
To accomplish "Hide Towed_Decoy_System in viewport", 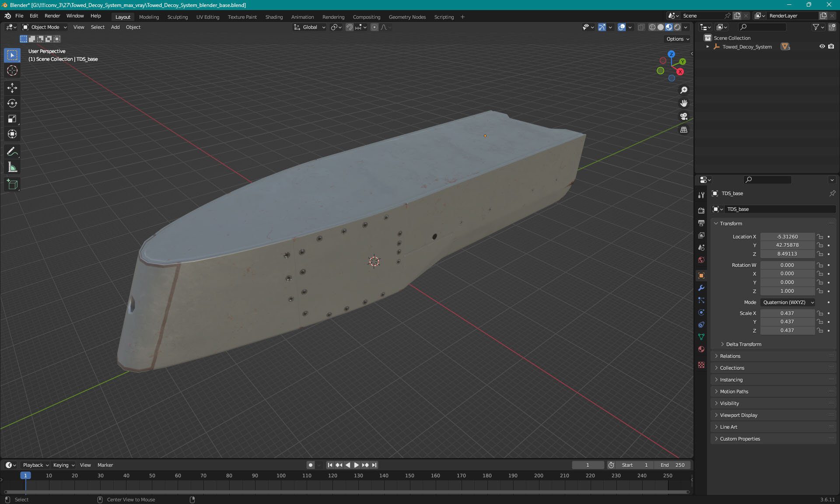I will (822, 46).
